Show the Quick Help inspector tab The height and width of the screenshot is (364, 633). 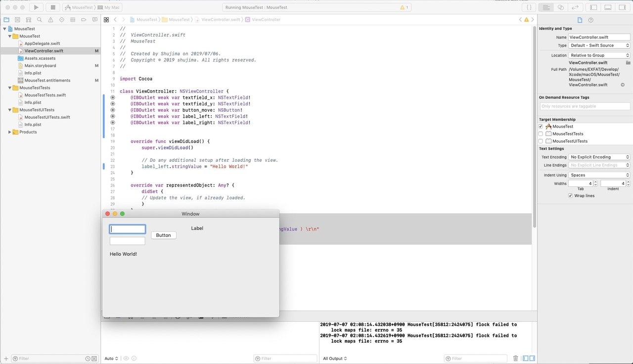(590, 20)
